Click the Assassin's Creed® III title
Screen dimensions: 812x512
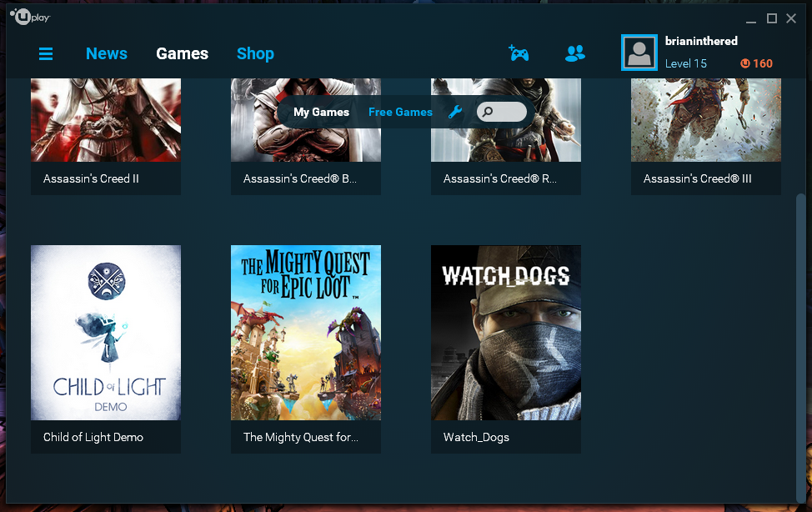pos(698,178)
